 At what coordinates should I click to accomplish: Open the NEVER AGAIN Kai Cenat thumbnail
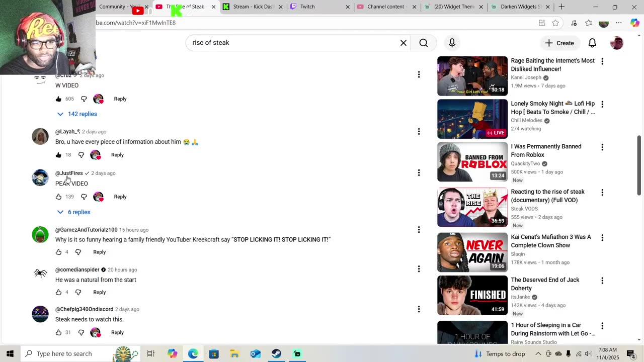(x=472, y=252)
